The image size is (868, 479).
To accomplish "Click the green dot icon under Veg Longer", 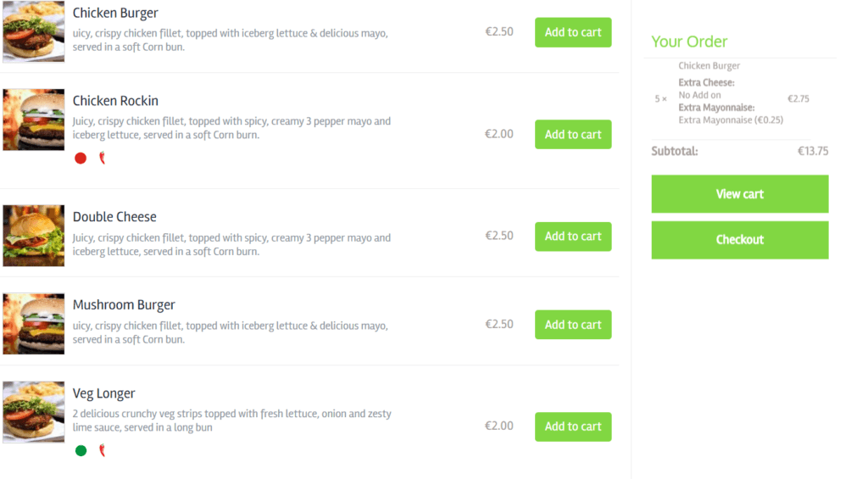I will click(81, 450).
